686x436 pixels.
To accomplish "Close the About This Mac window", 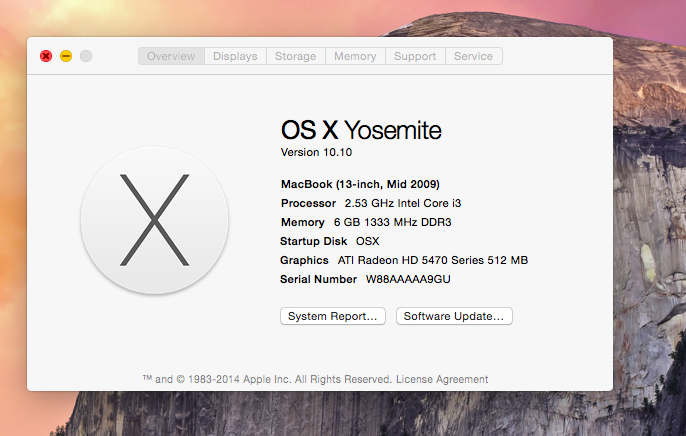I will coord(45,56).
